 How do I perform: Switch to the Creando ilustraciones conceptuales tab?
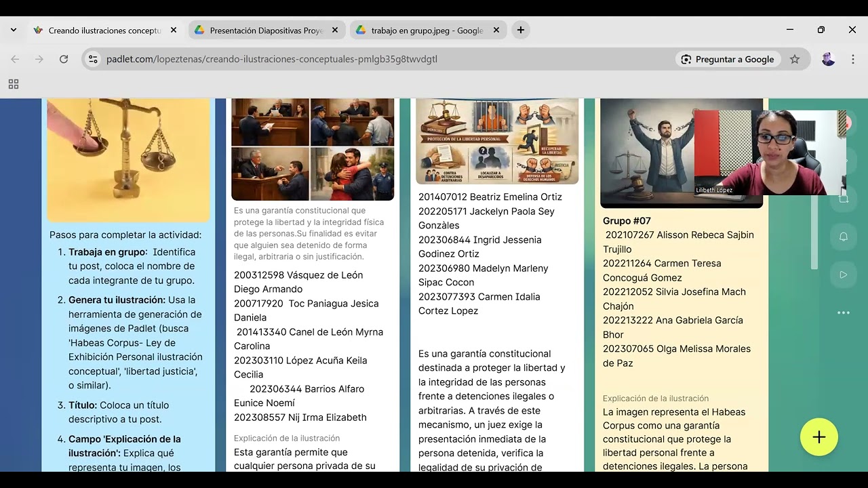tap(105, 30)
